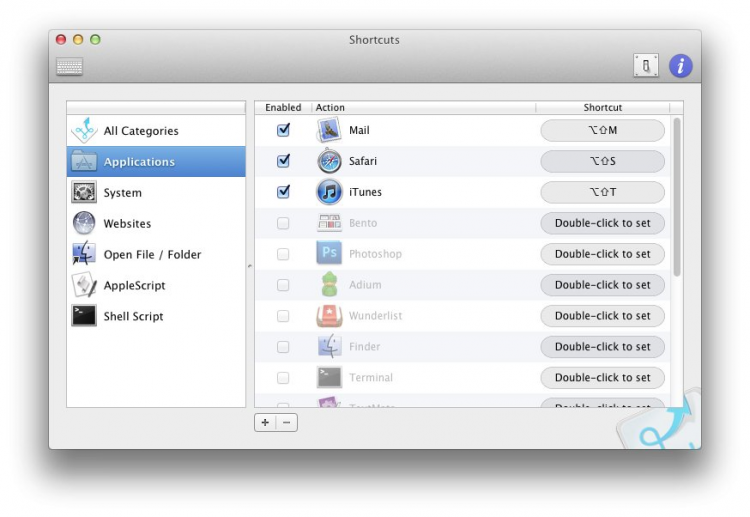Click the Photoshop action name
The height and width of the screenshot is (517, 750).
tap(375, 254)
